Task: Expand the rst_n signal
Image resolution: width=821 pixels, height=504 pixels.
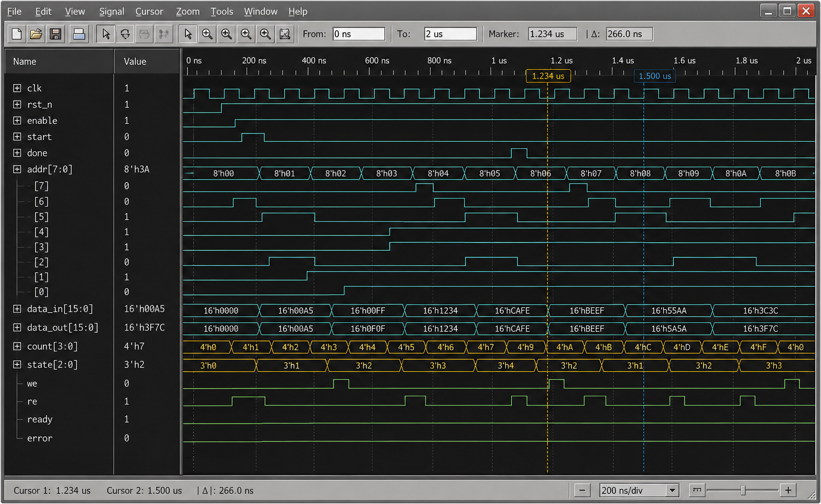Action: tap(17, 104)
